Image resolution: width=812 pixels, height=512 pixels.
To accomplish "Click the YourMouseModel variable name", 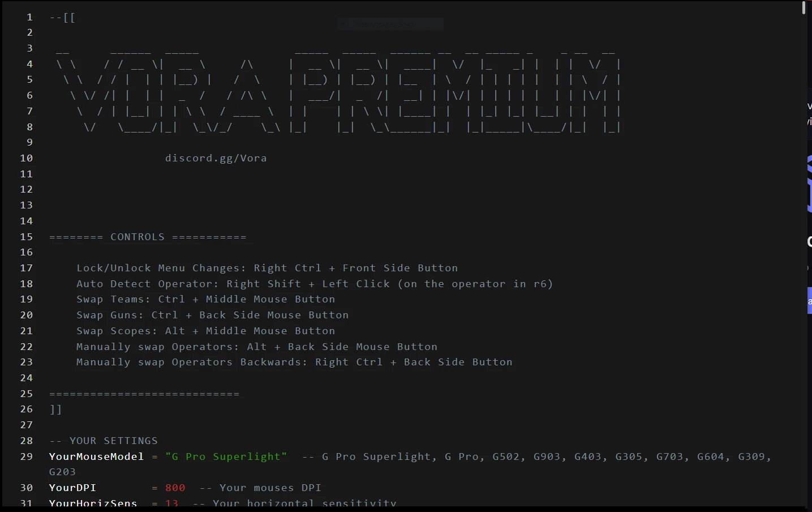I will tap(97, 456).
